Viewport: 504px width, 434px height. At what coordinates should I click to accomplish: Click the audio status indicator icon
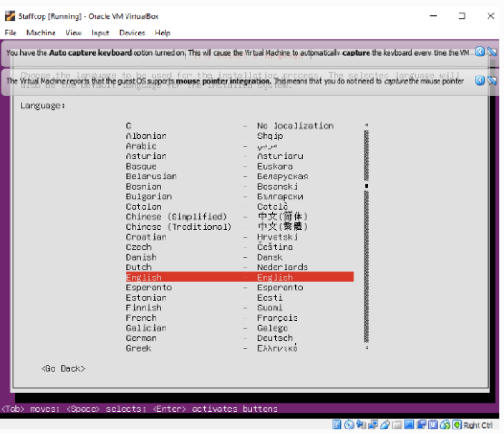[x=360, y=425]
